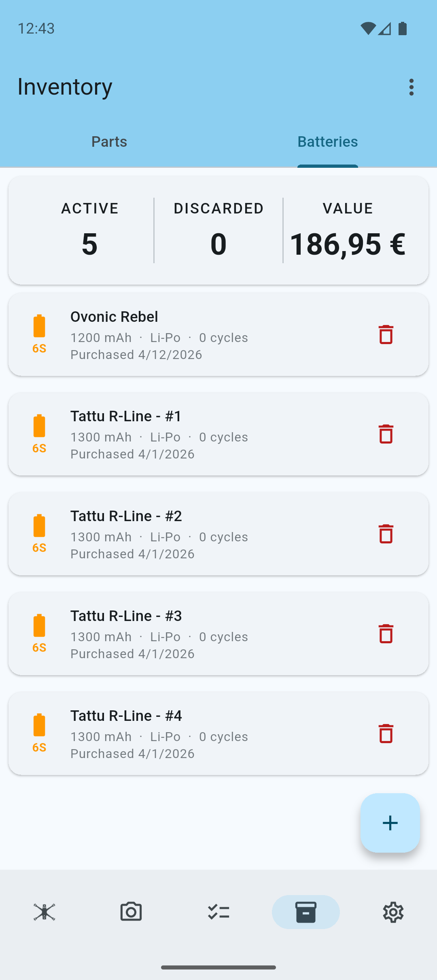Delete Tattu R-Line #3 battery
The image size is (437, 980).
(x=386, y=634)
